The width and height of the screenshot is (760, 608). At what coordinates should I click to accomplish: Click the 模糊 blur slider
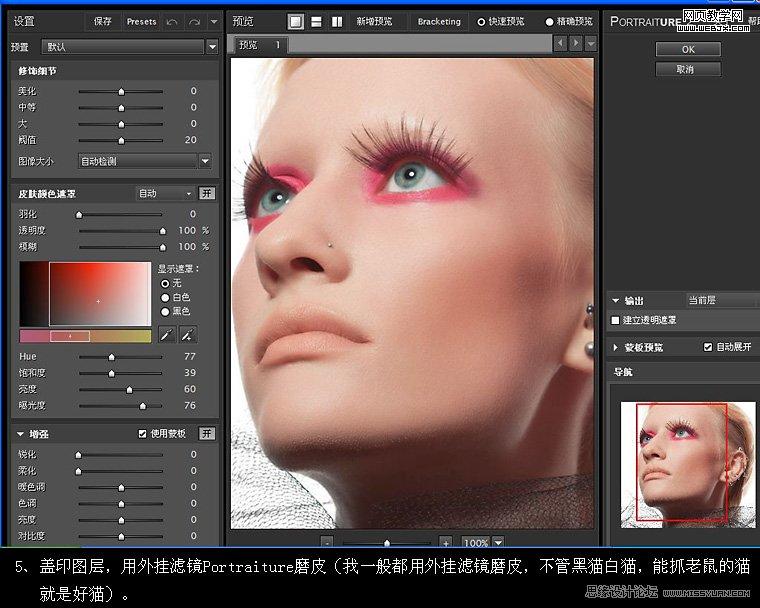(x=121, y=247)
